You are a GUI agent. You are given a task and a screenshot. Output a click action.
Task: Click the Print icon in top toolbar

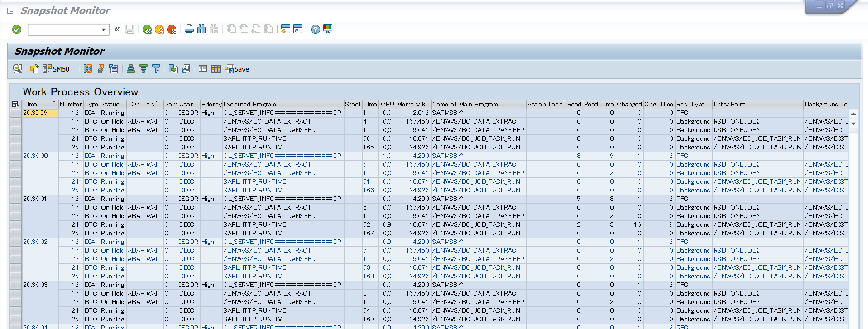tap(189, 29)
